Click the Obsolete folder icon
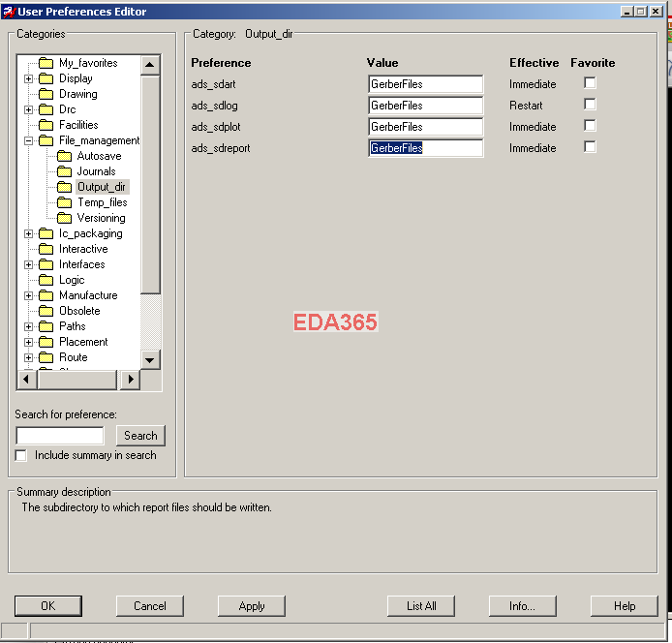672x643 pixels. click(46, 311)
